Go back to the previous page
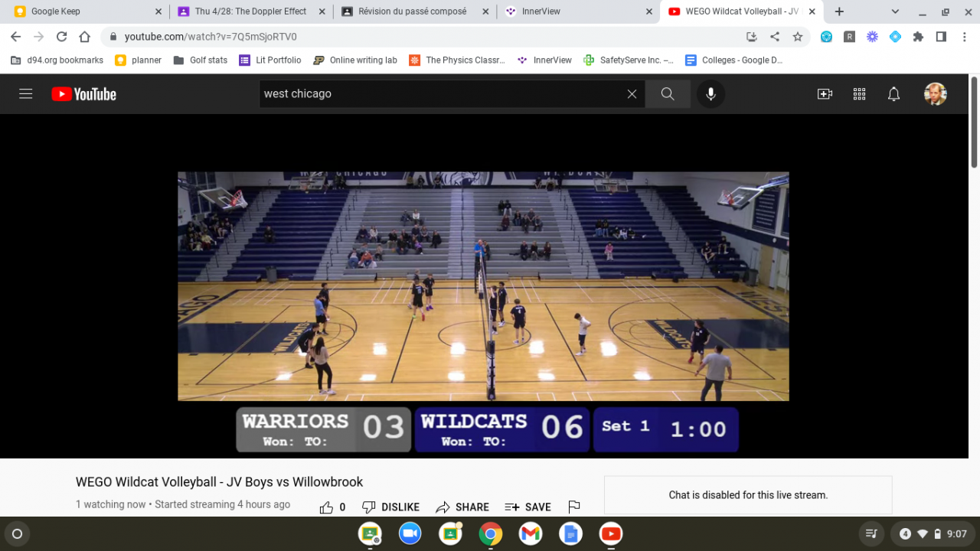 point(15,37)
